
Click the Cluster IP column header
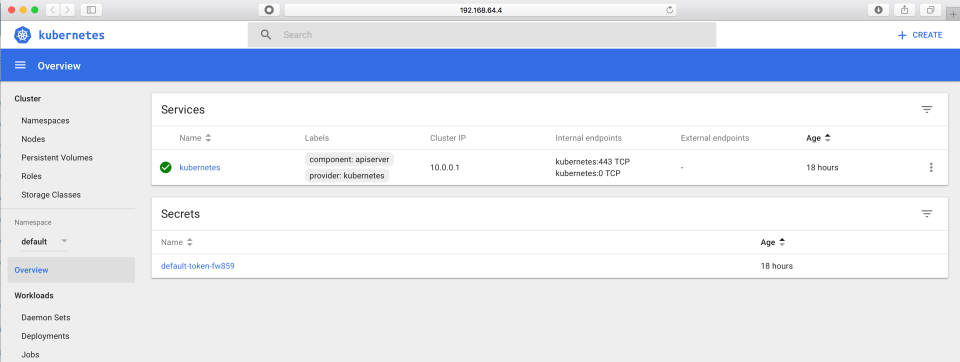(x=448, y=138)
